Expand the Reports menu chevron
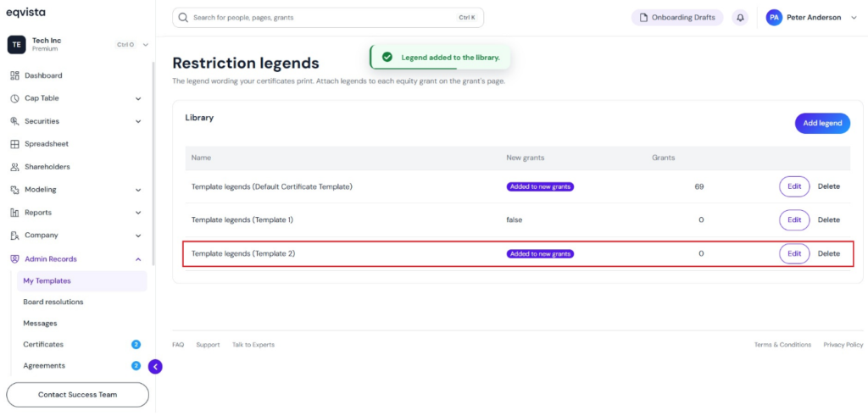This screenshot has height=416, width=868. [138, 213]
